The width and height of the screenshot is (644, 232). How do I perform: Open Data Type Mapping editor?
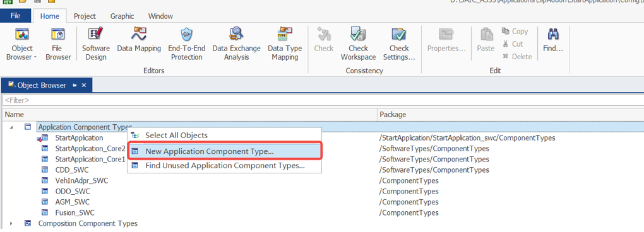coord(285,44)
